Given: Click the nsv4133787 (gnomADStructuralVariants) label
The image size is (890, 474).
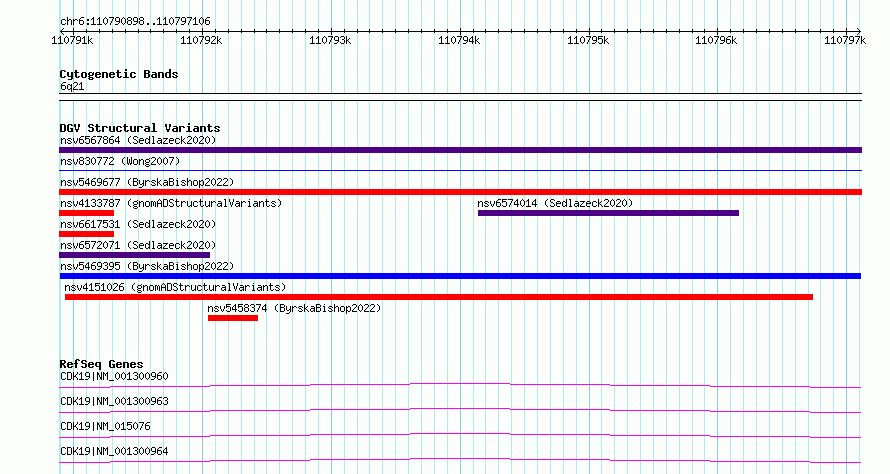Looking at the screenshot, I should point(171,203).
